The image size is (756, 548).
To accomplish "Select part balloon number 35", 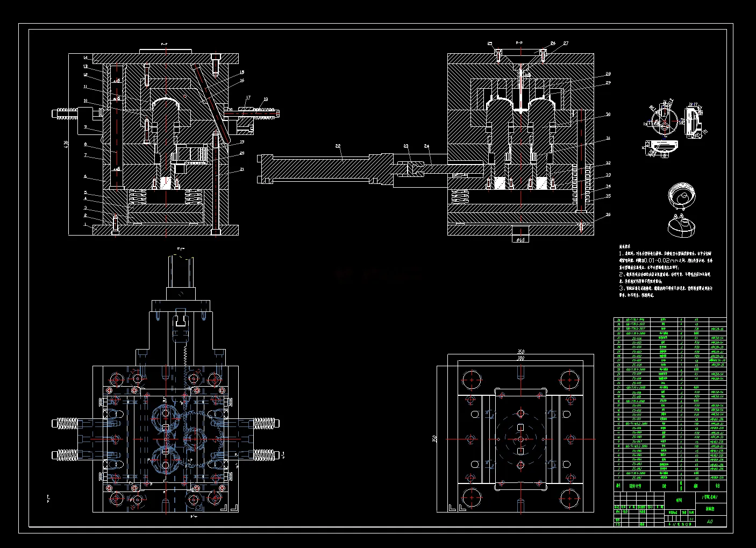I will (608, 196).
